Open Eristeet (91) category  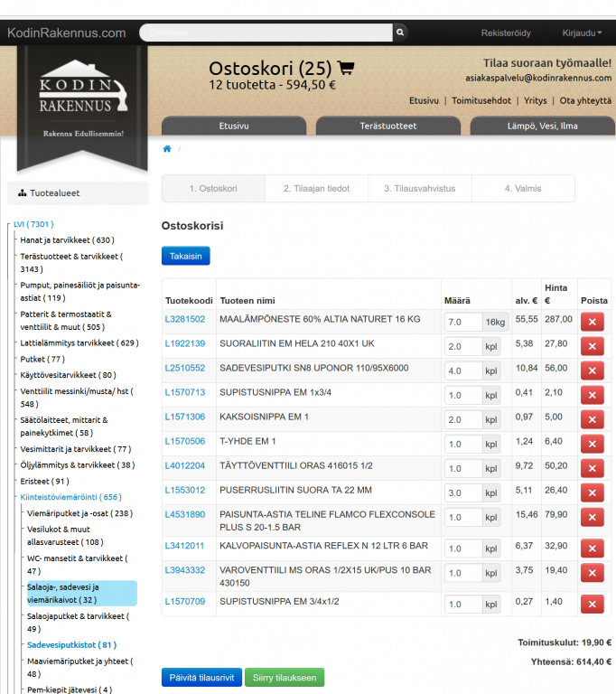(44, 481)
